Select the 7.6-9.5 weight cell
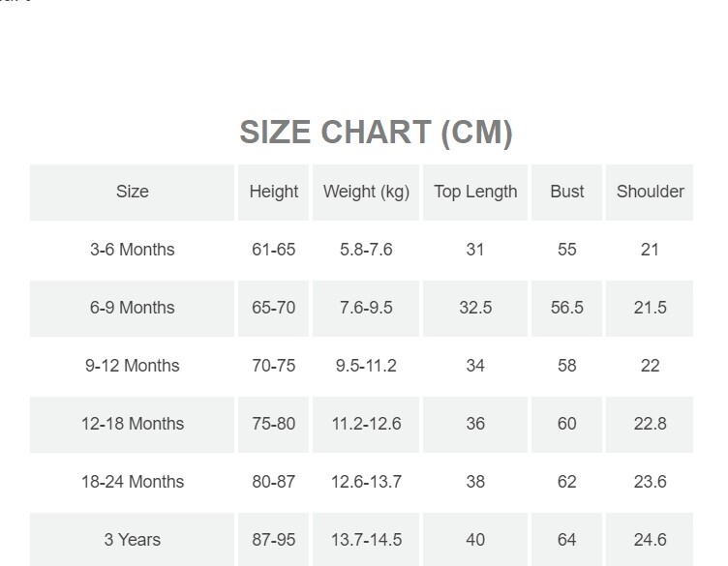Viewport: 728px width, 566px height. click(x=366, y=308)
